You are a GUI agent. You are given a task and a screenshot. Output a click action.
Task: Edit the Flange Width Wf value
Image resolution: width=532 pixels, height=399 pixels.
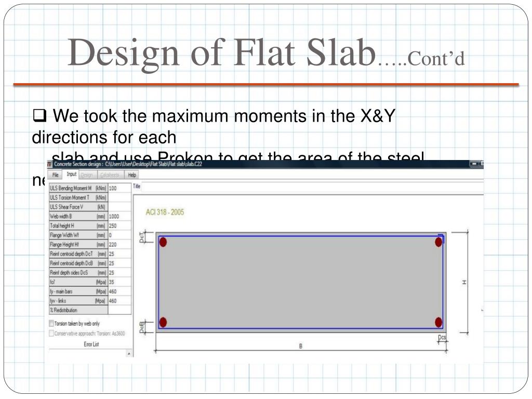coord(119,235)
